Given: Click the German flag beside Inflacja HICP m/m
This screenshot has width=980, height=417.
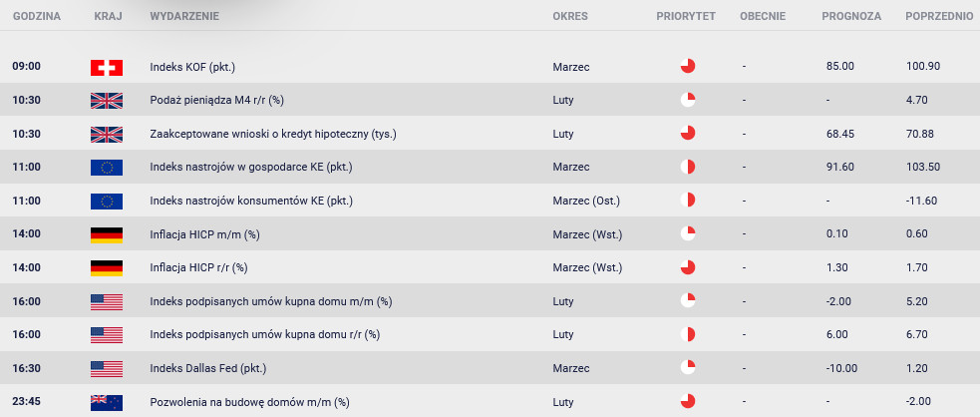Looking at the screenshot, I should pyautogui.click(x=107, y=235).
